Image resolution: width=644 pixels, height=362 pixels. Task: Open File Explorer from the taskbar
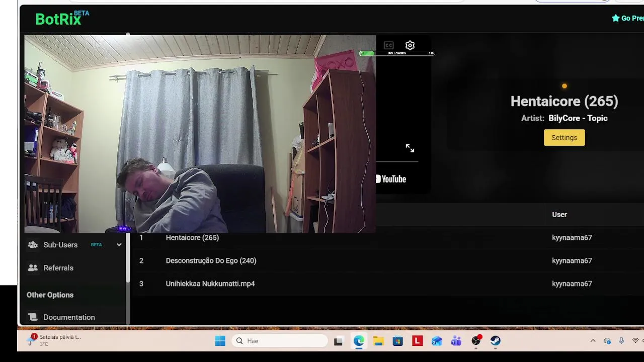(378, 341)
